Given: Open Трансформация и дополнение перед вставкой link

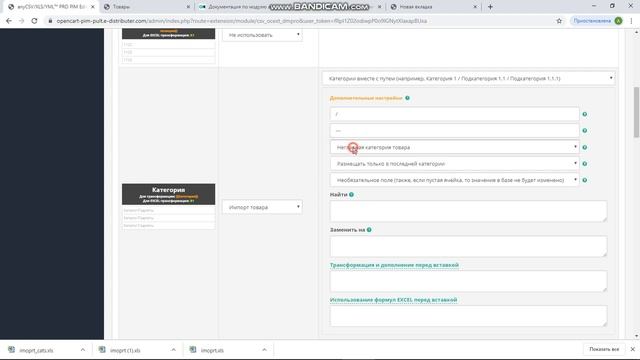Looking at the screenshot, I should coord(394,265).
